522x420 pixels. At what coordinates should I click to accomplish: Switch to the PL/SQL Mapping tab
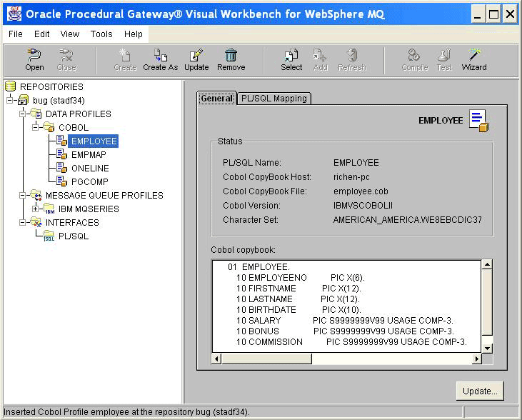coord(273,99)
